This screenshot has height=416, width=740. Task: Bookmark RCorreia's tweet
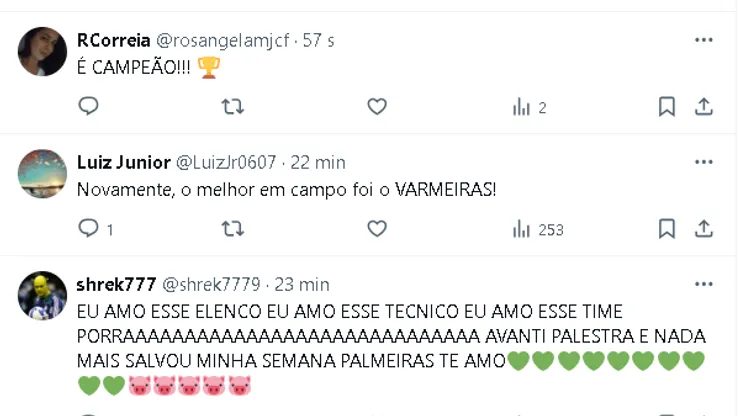tap(667, 106)
